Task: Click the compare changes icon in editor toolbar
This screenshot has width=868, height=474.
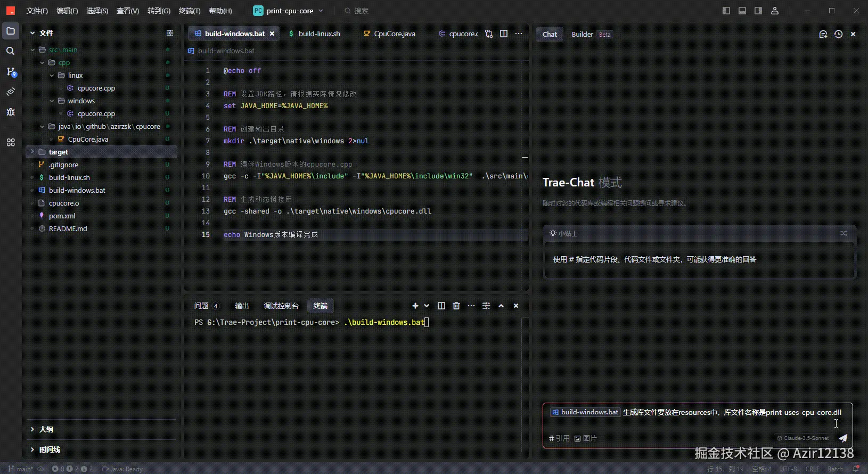Action: (x=489, y=34)
